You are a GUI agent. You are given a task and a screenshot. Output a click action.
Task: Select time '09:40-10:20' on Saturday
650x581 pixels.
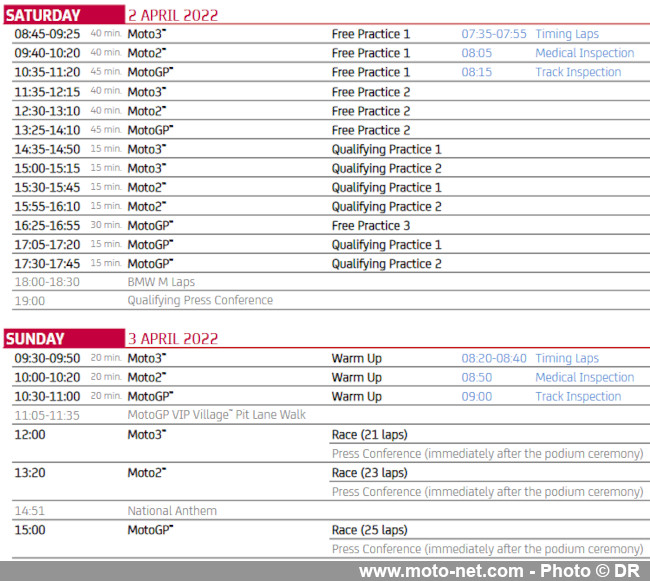[x=47, y=53]
